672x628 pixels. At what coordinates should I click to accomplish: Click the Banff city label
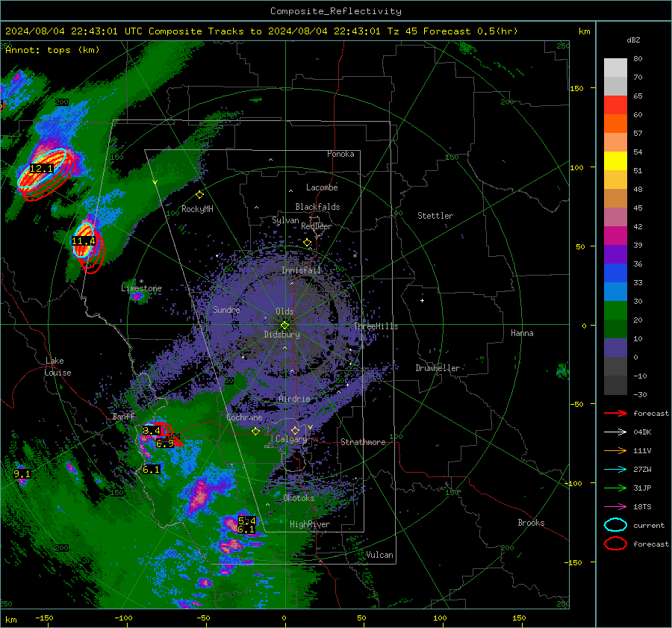pos(123,416)
